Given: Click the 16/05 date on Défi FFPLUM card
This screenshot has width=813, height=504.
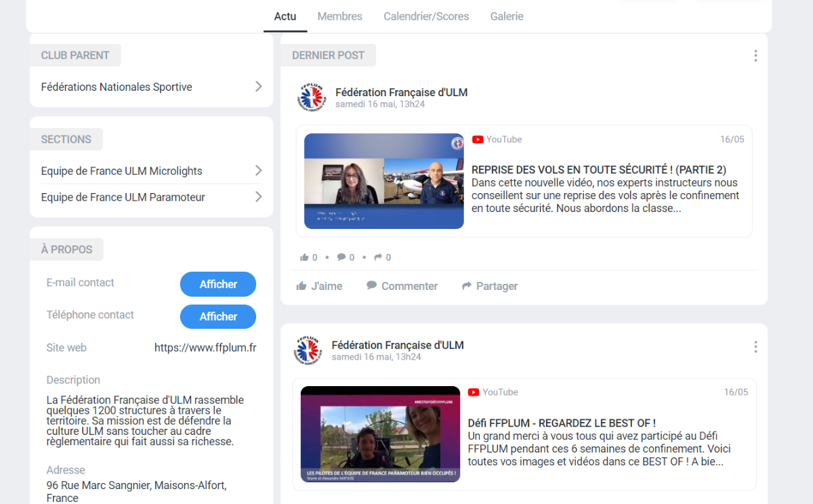Looking at the screenshot, I should click(x=736, y=392).
